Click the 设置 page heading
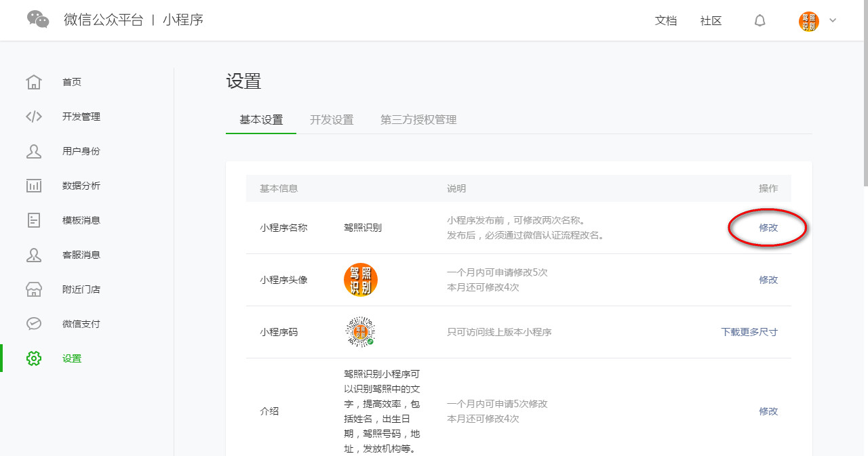This screenshot has width=868, height=456. click(243, 81)
